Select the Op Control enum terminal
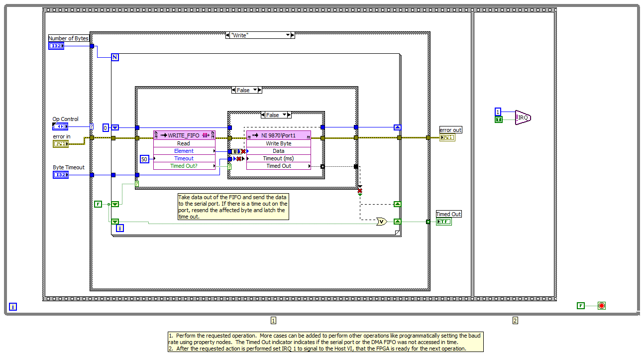This screenshot has height=355, width=644. pyautogui.click(x=60, y=126)
